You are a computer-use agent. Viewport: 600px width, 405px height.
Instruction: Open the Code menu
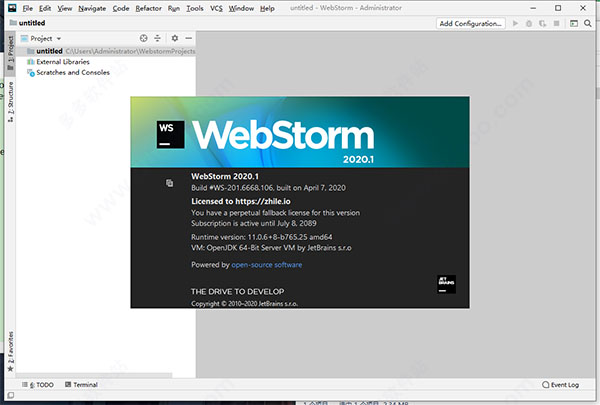pos(121,8)
